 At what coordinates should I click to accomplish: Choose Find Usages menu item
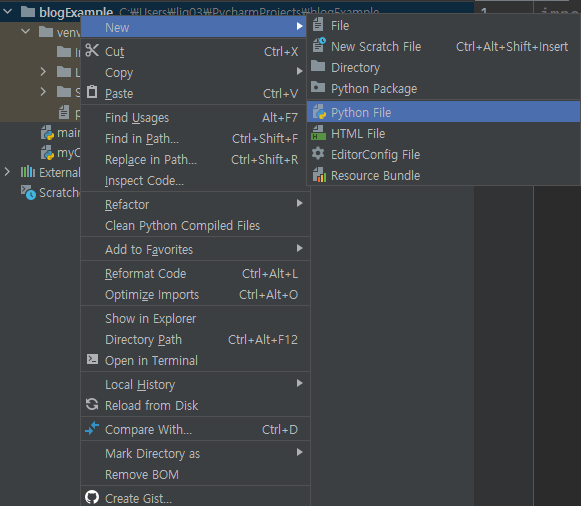click(195, 117)
